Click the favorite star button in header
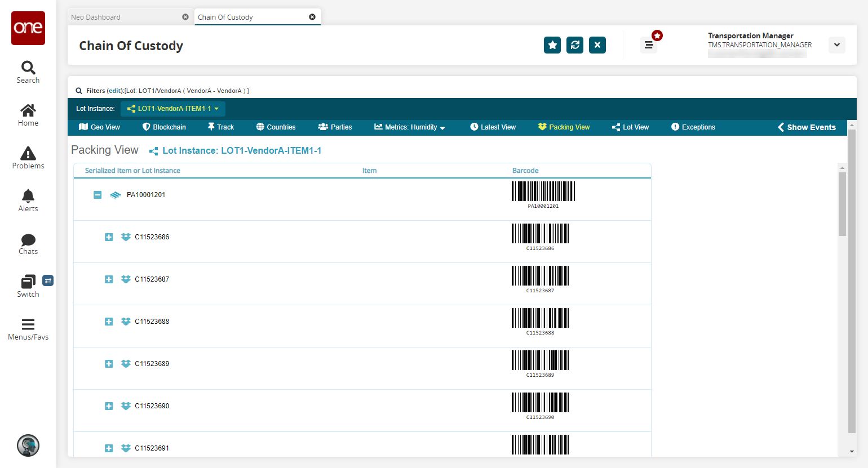Image resolution: width=868 pixels, height=468 pixels. pos(552,45)
